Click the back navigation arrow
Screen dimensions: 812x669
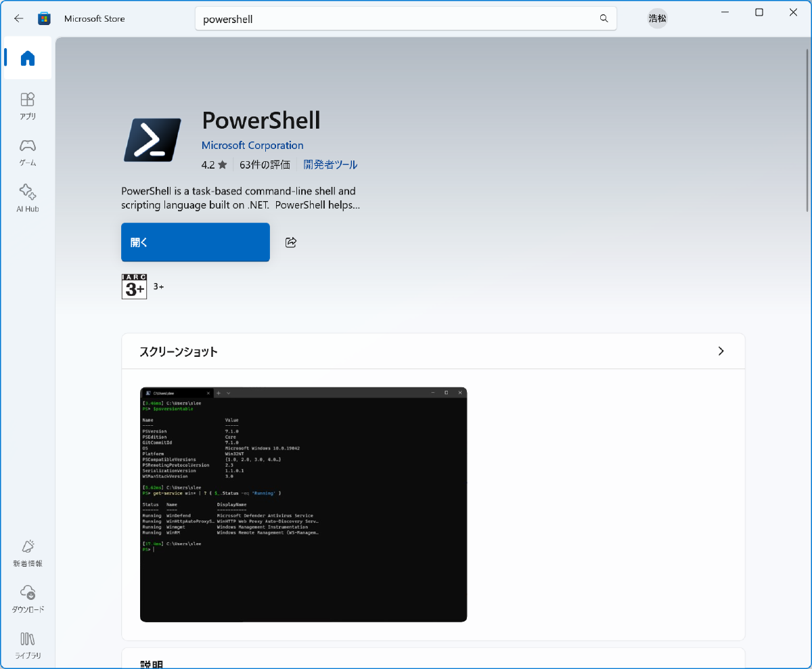click(x=18, y=18)
